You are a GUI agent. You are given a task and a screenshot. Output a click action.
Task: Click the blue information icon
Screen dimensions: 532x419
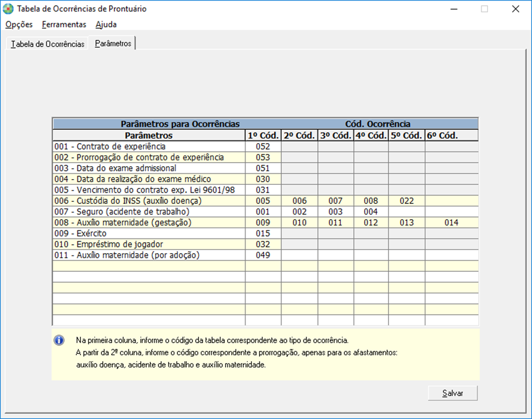point(59,340)
